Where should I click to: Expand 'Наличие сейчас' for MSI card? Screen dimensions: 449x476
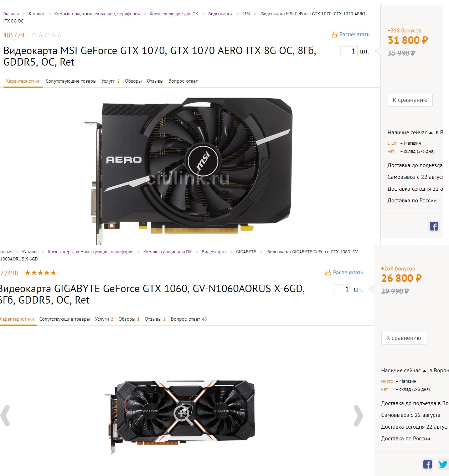click(x=410, y=133)
